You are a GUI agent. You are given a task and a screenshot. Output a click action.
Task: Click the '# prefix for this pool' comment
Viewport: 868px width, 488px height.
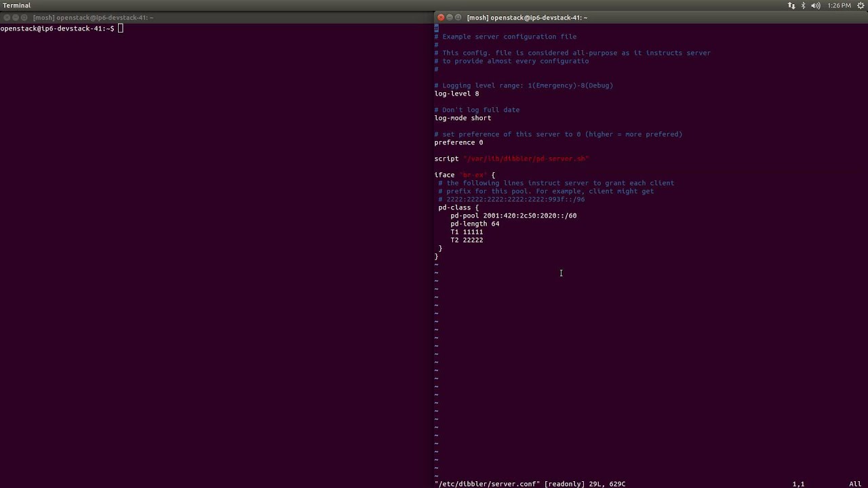point(546,191)
